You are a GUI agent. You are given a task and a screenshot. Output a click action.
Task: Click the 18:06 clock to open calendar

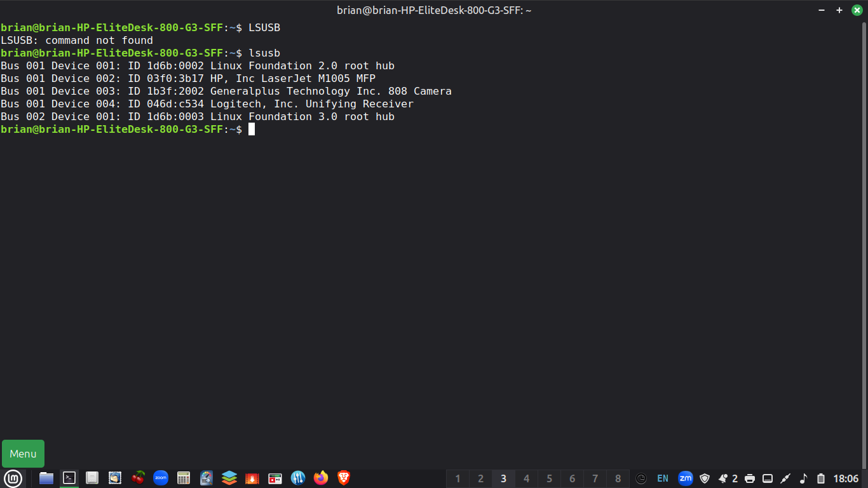[x=846, y=478]
